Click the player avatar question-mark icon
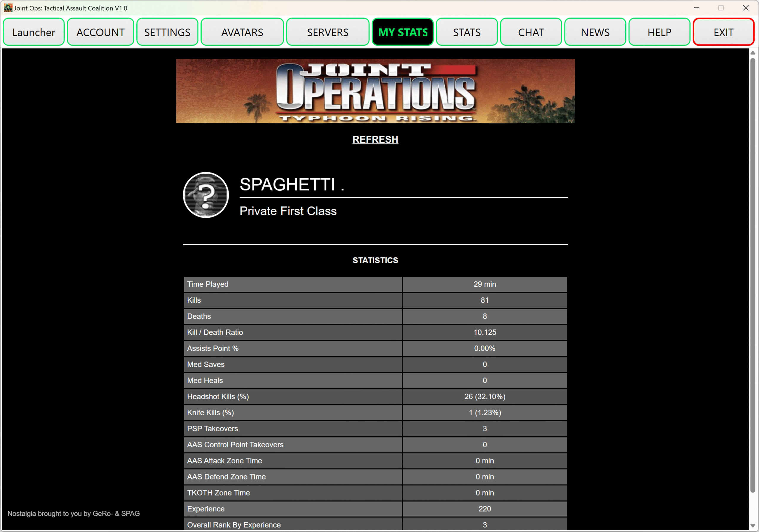This screenshot has width=759, height=532. [x=206, y=195]
